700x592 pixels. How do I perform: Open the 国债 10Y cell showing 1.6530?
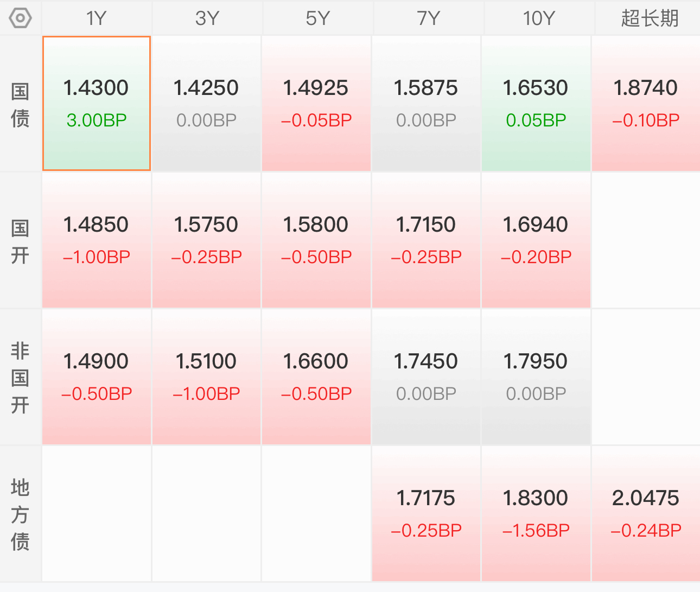coord(536,104)
